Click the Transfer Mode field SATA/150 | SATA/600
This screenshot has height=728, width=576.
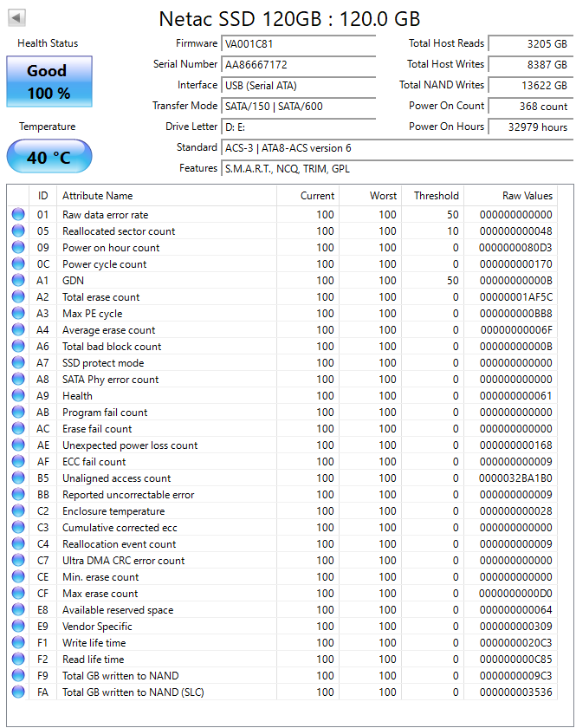click(x=299, y=107)
